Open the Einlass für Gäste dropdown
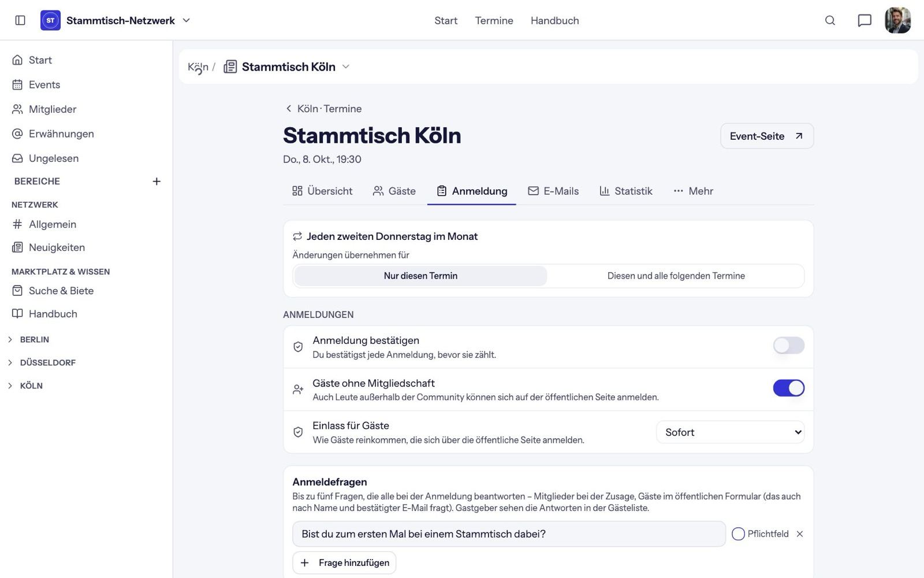Screen dimensions: 924x578 point(731,432)
